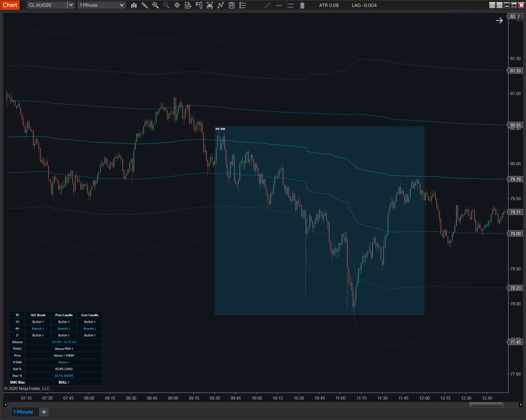526x420 pixels.
Task: Click the 4H row Bearish H/L Break cell
Action: tap(38, 329)
